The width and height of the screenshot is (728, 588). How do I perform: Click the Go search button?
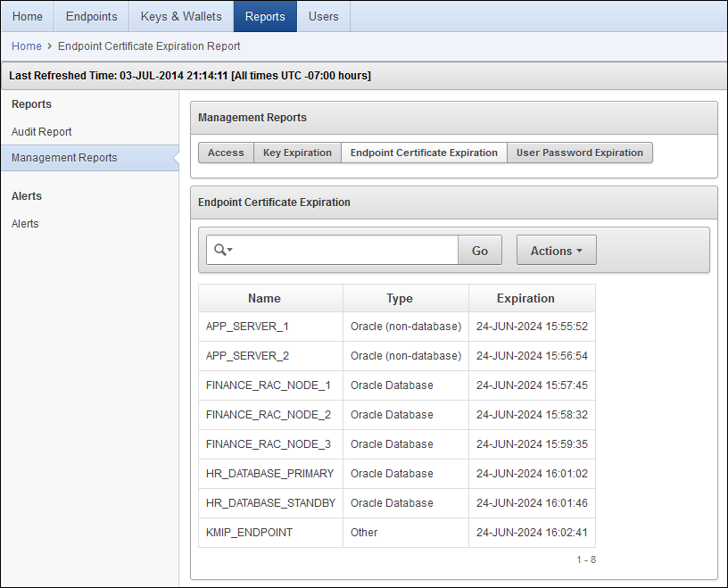480,251
